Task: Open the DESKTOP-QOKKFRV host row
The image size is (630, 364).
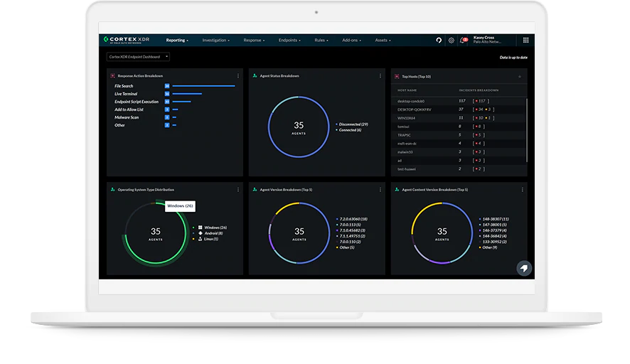Action: point(459,109)
